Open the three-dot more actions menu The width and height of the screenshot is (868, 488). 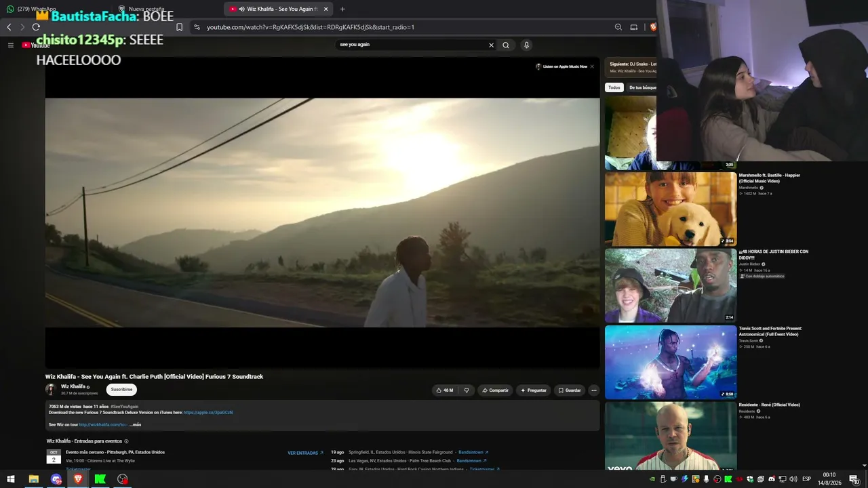tap(594, 390)
